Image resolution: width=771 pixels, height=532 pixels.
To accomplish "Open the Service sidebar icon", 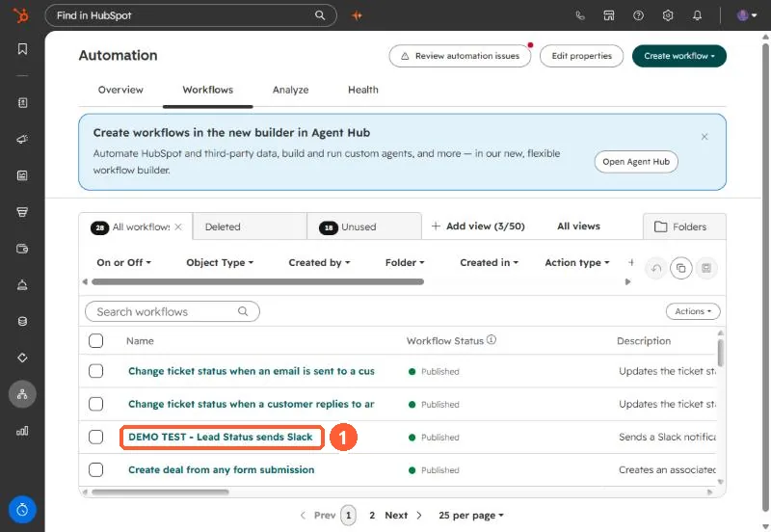I will [22, 284].
